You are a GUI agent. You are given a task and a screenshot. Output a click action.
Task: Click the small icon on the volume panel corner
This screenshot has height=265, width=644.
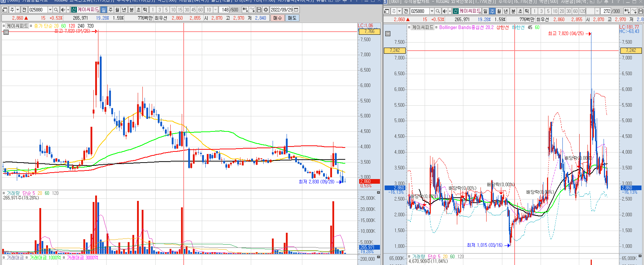(x=379, y=193)
